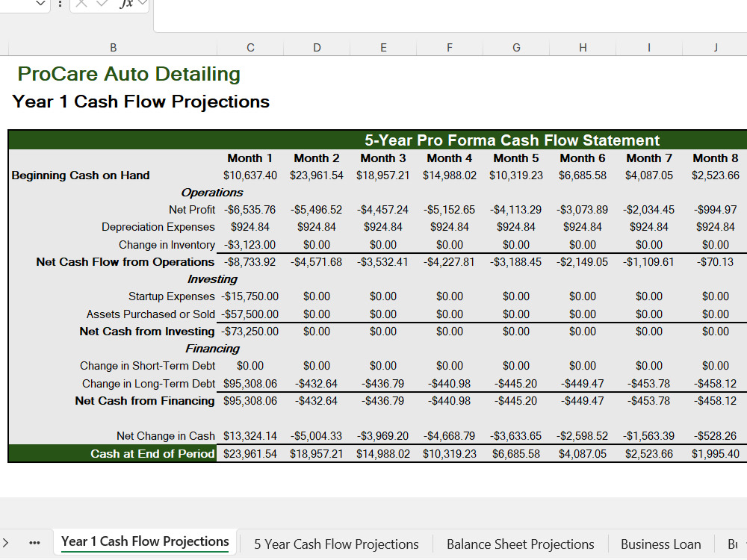Viewport: 747px width, 560px height.
Task: Open the Name Box dropdown arrow
Action: [x=40, y=3]
